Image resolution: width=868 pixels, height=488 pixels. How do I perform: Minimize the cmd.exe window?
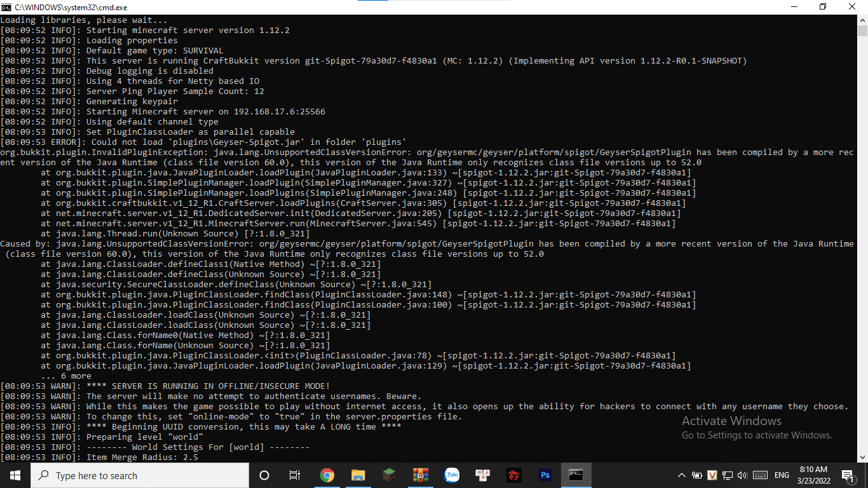click(x=794, y=7)
